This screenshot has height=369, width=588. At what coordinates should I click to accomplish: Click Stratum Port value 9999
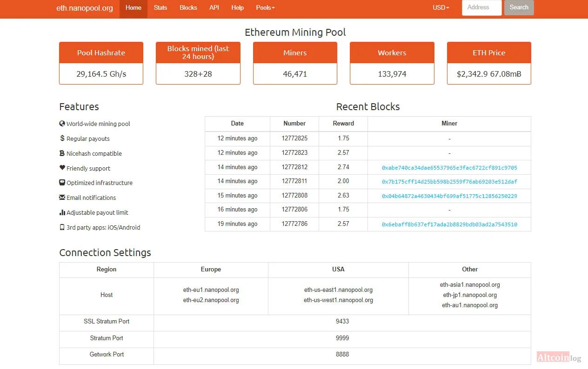(x=342, y=338)
